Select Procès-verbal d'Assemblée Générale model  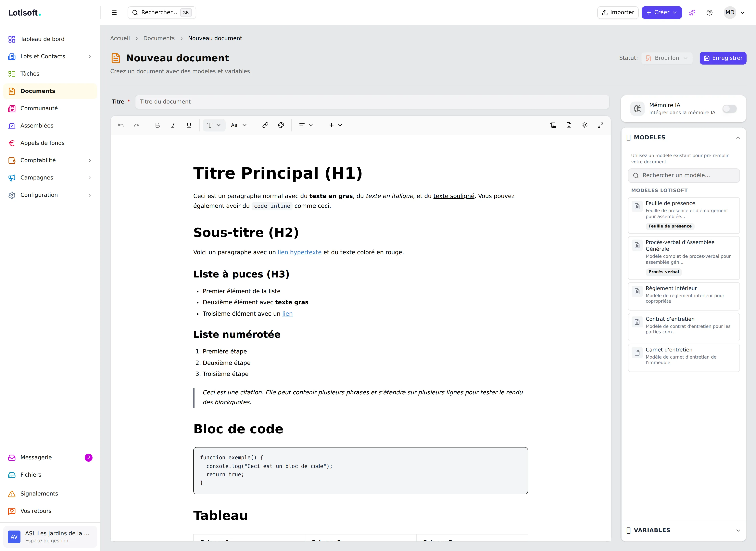[x=684, y=258]
